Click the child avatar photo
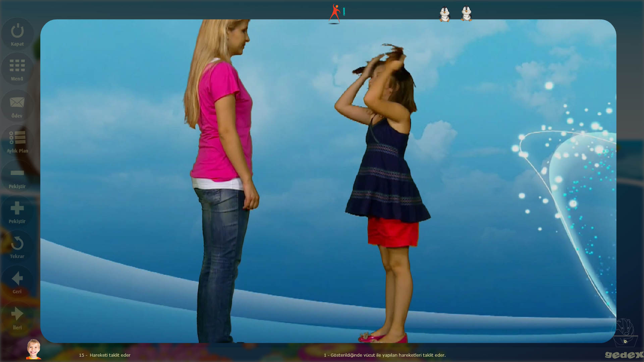This screenshot has height=362, width=644. tap(34, 349)
